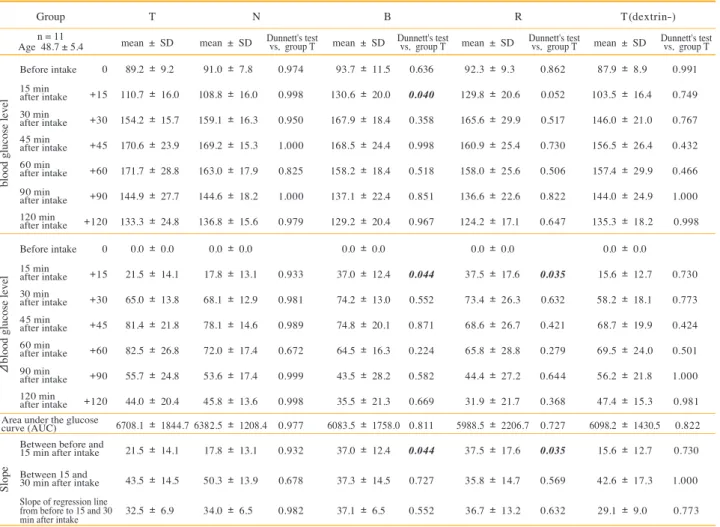Click the value "43.5 ± 14.5"
Screen dimensions: 720x527
coord(152,481)
